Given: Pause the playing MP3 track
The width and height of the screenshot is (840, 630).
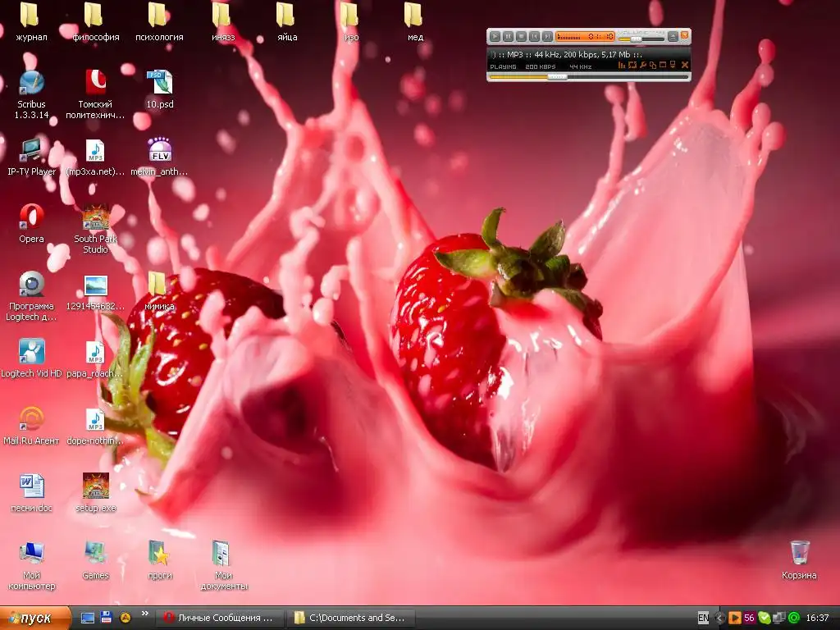Looking at the screenshot, I should pos(508,36).
